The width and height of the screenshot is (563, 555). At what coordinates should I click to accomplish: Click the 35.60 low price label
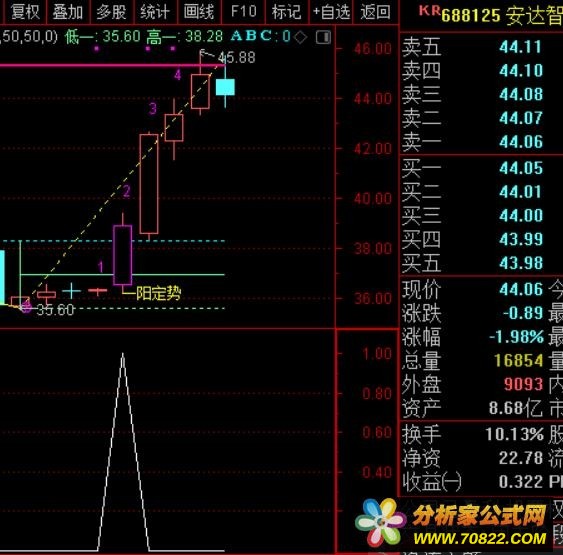(x=55, y=309)
